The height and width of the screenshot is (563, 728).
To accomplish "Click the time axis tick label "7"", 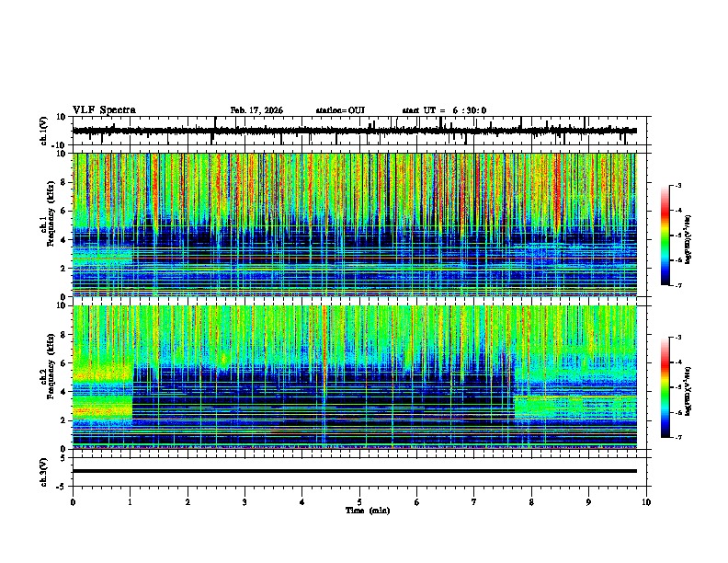I will tap(474, 502).
